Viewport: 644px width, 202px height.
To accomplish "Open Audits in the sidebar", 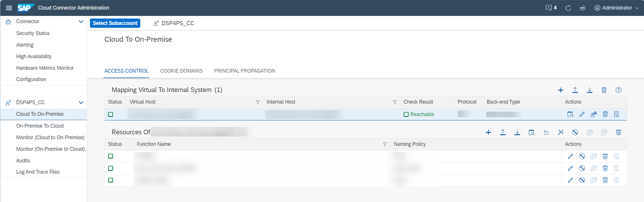I will [23, 161].
